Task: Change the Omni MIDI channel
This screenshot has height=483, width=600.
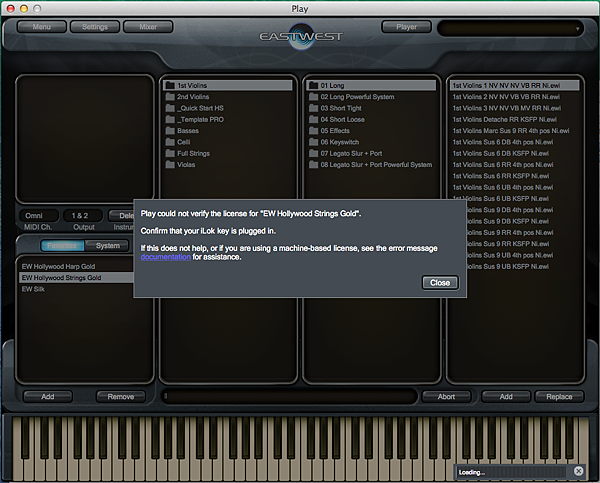Action: [x=38, y=216]
